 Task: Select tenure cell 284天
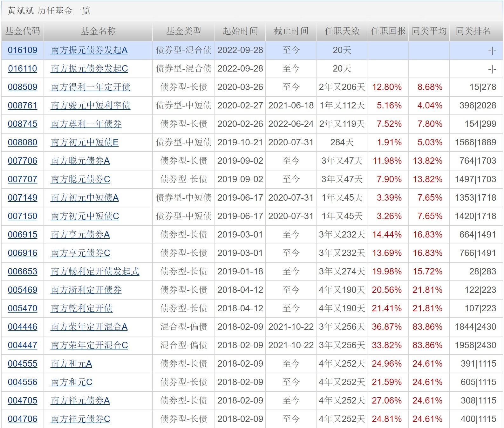[x=342, y=142]
